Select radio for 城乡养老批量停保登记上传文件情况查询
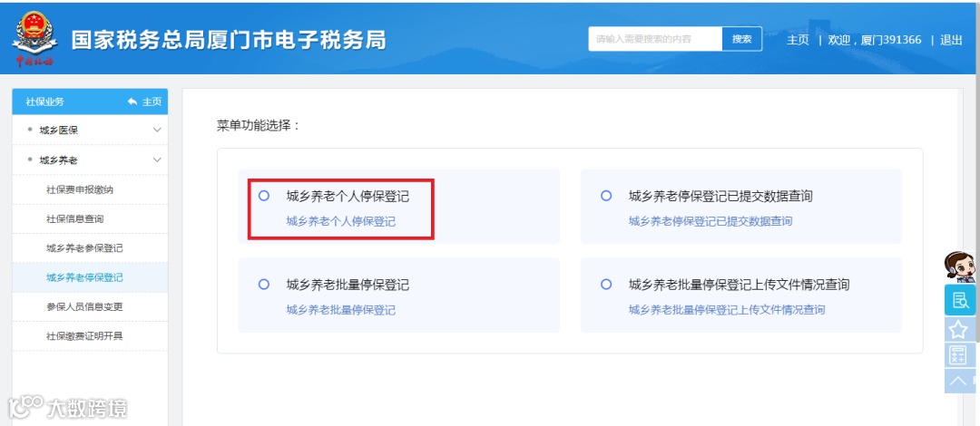This screenshot has height=426, width=980. [x=605, y=285]
